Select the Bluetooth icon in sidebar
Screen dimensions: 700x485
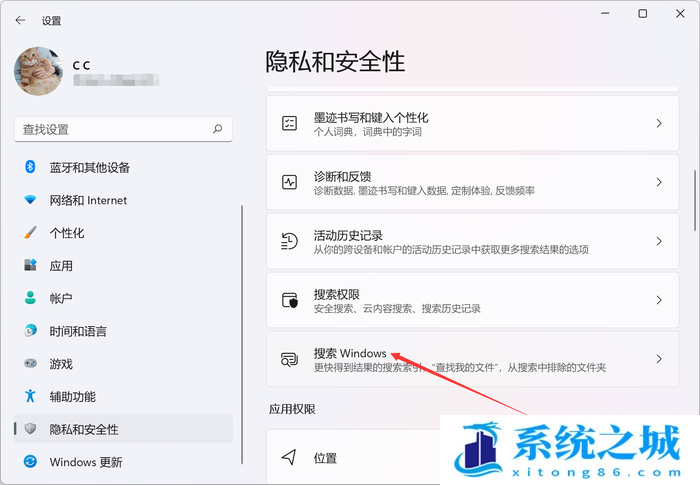30,167
